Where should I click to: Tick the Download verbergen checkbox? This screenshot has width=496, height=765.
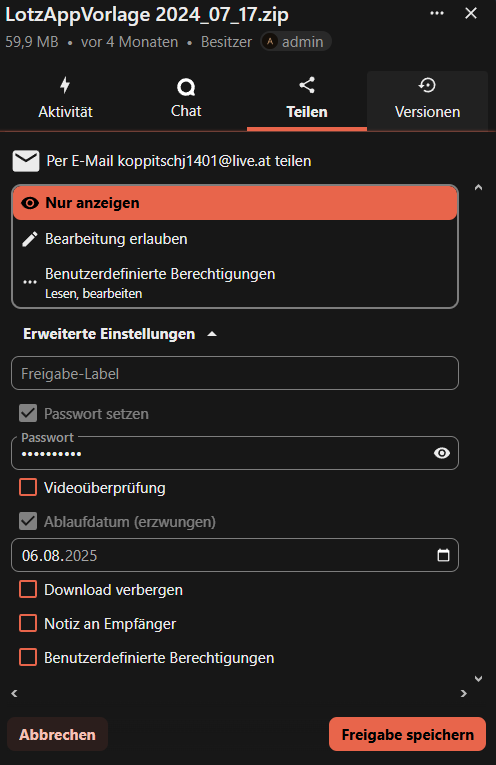point(28,589)
